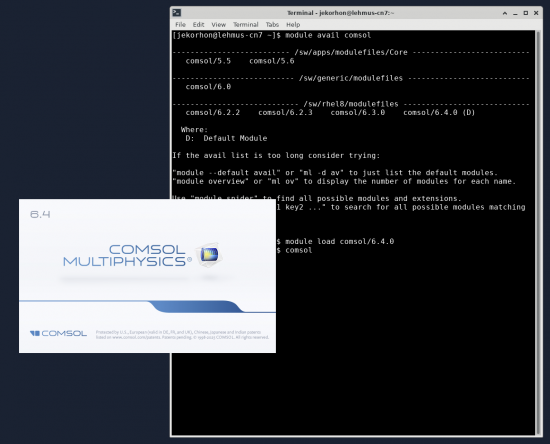Image resolution: width=550 pixels, height=444 pixels.
Task: Click the text comsol/6.2.2 in terminal
Action: point(213,113)
